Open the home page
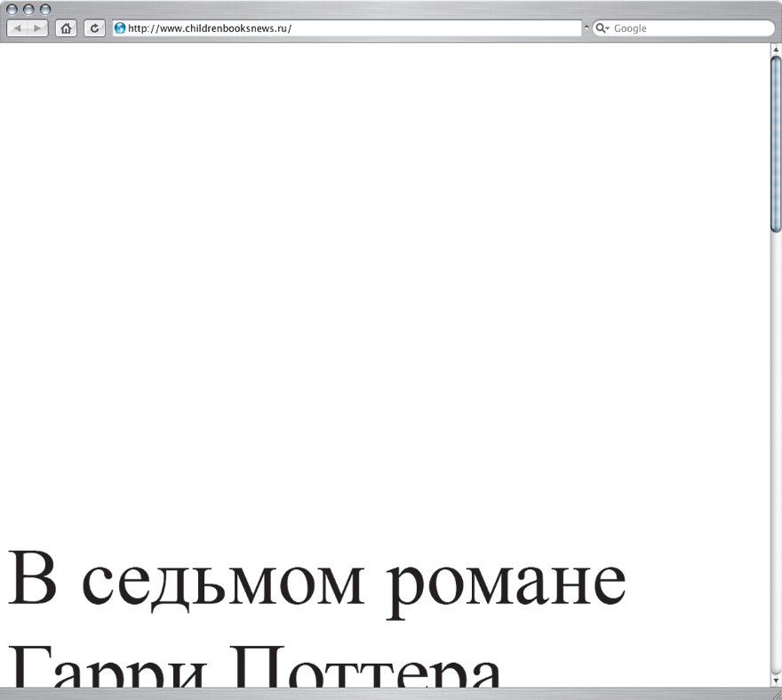Screen dimensions: 782x700 [66, 28]
